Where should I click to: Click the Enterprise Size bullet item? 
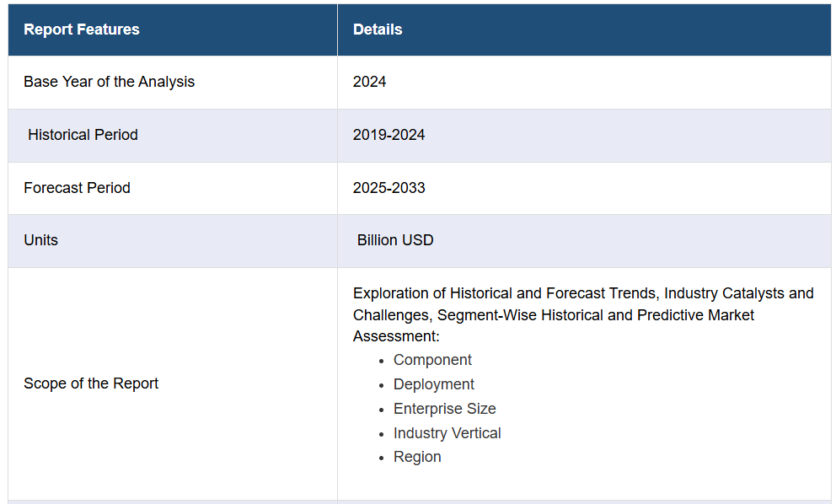point(445,409)
